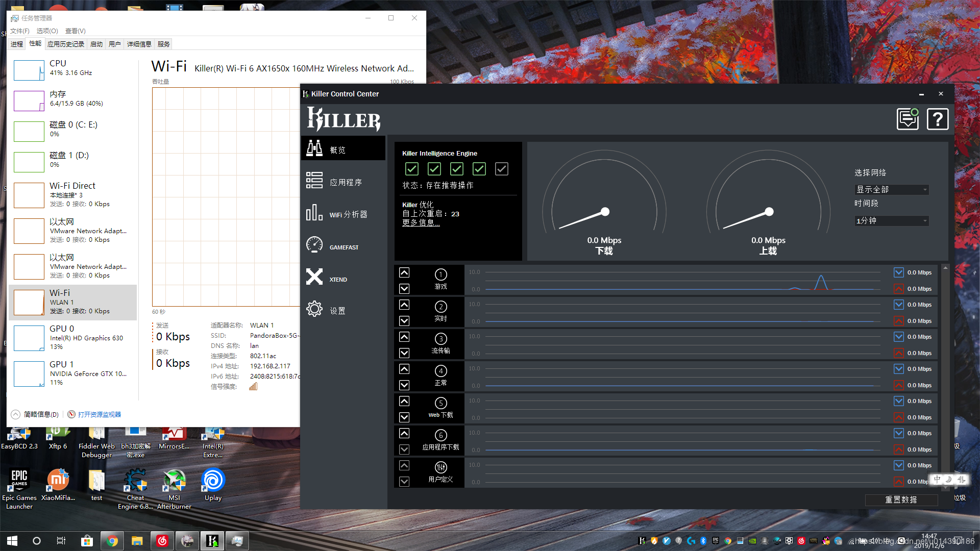This screenshot has width=980, height=551.
Task: Switch to the 进程 tab in Task Manager
Action: coord(16,44)
